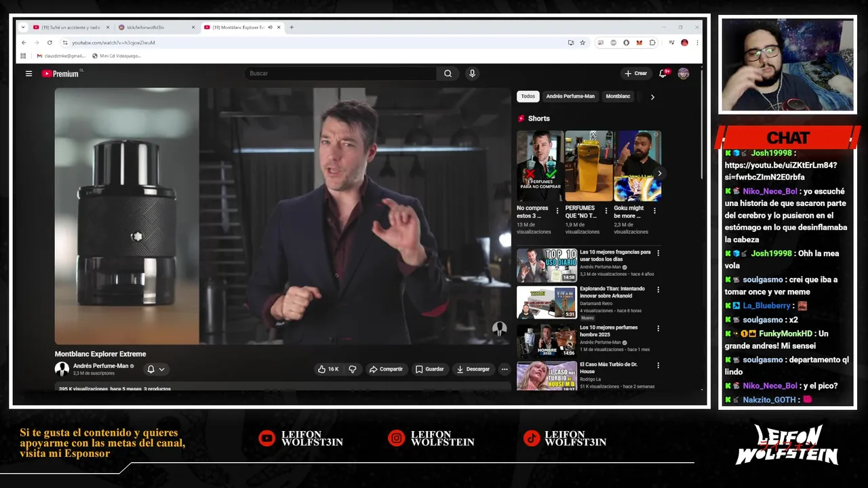Image resolution: width=868 pixels, height=488 pixels.
Task: Click the channel watermark on the video
Action: click(499, 329)
